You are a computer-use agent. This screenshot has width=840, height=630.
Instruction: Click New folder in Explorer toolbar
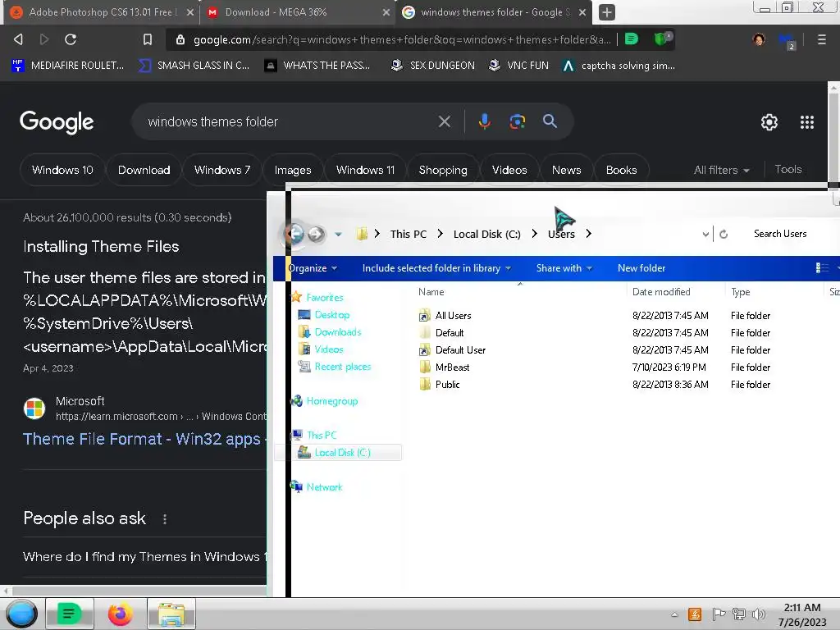(x=641, y=268)
